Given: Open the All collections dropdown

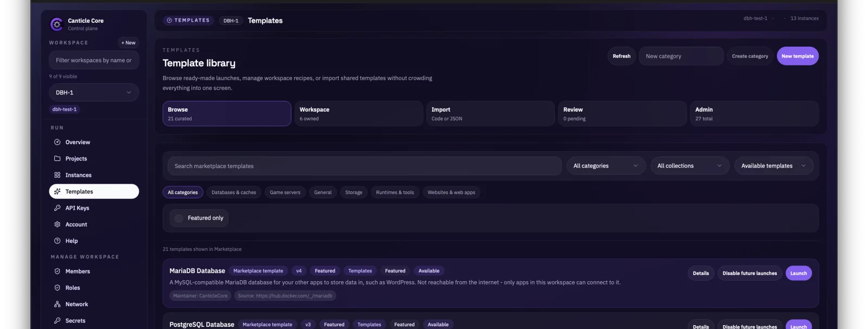Looking at the screenshot, I should 690,166.
